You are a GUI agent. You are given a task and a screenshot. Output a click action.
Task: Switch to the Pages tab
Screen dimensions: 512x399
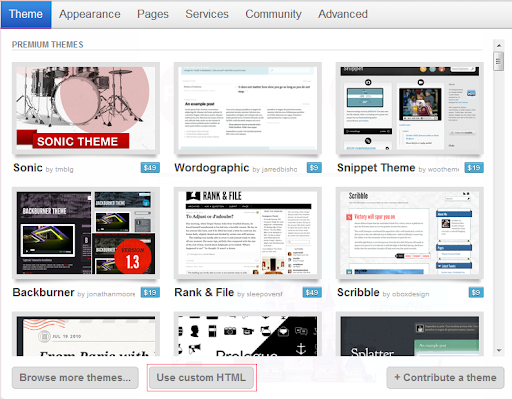tap(153, 14)
